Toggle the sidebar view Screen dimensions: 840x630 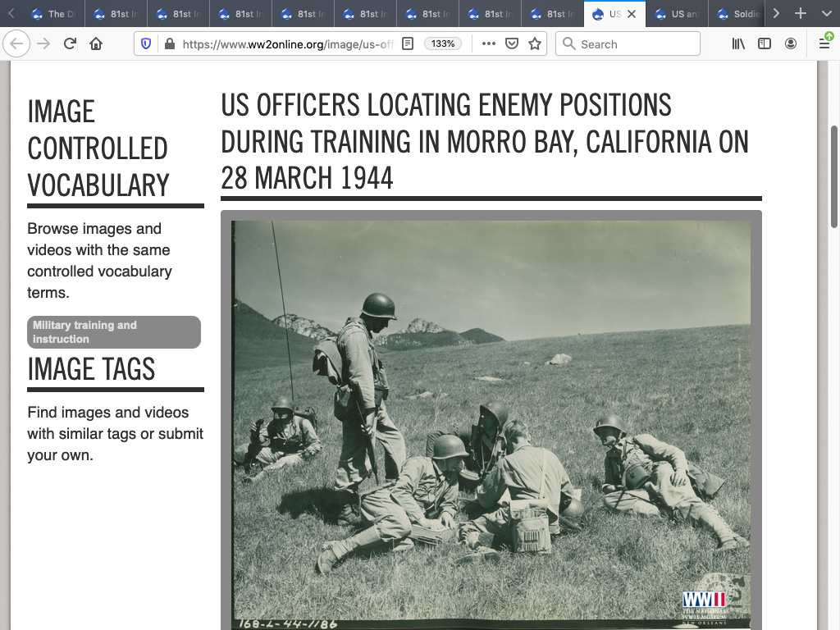(x=765, y=44)
